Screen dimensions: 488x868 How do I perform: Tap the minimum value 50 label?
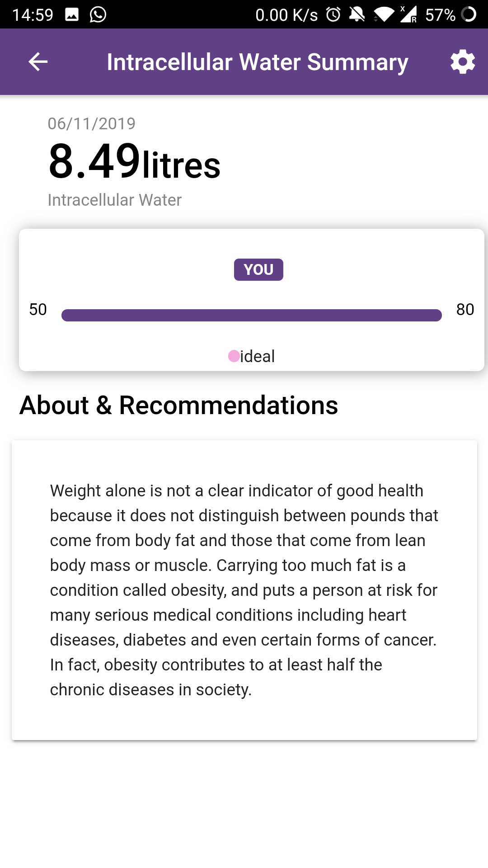point(38,310)
